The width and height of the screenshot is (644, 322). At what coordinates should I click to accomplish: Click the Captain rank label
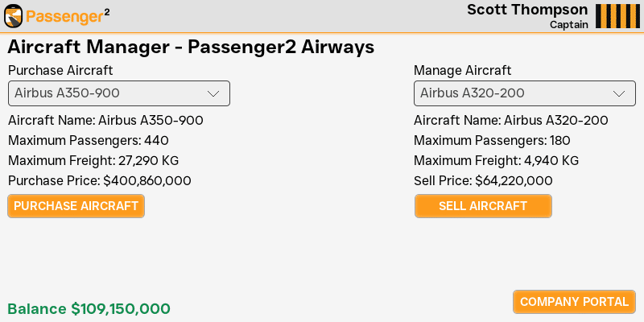[x=568, y=24]
